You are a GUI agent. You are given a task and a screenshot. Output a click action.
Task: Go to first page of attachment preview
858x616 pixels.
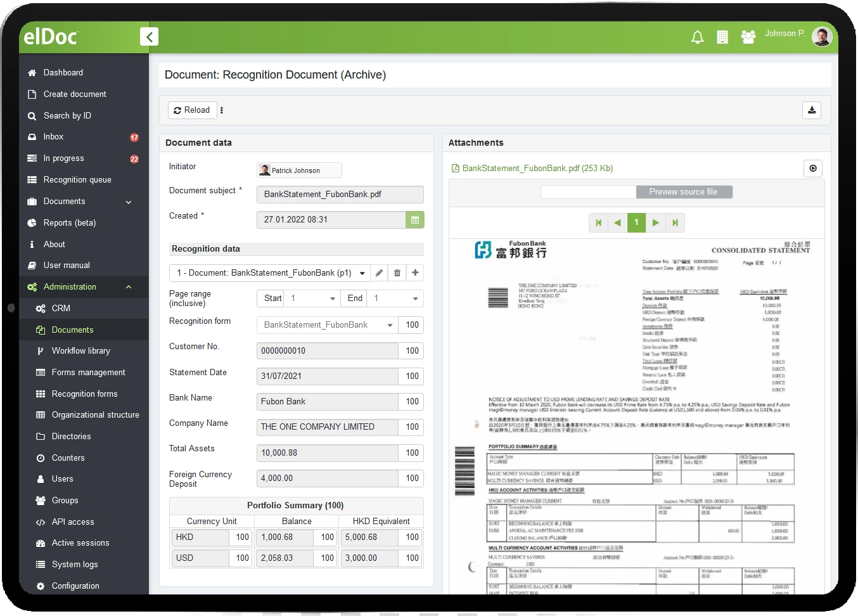point(598,222)
